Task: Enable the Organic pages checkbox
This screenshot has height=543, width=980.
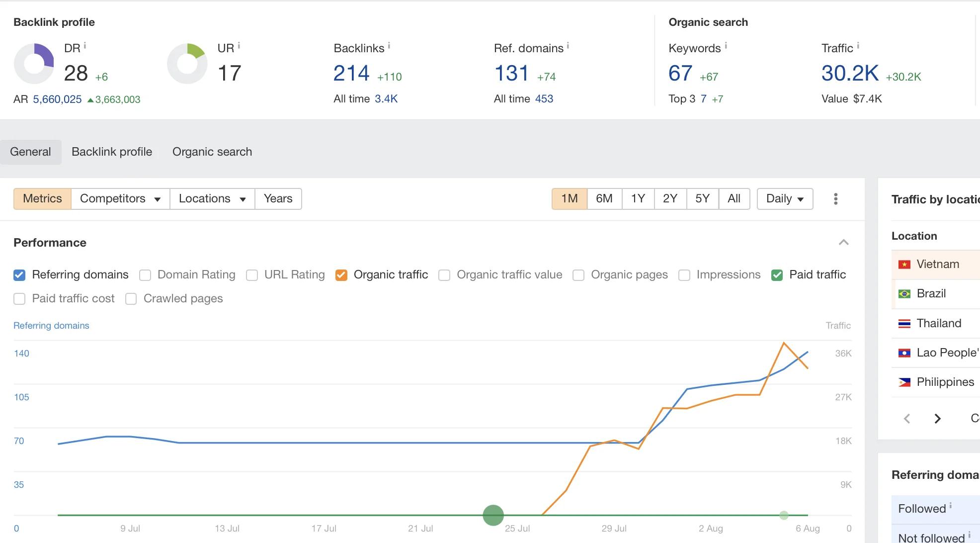Action: [x=578, y=275]
